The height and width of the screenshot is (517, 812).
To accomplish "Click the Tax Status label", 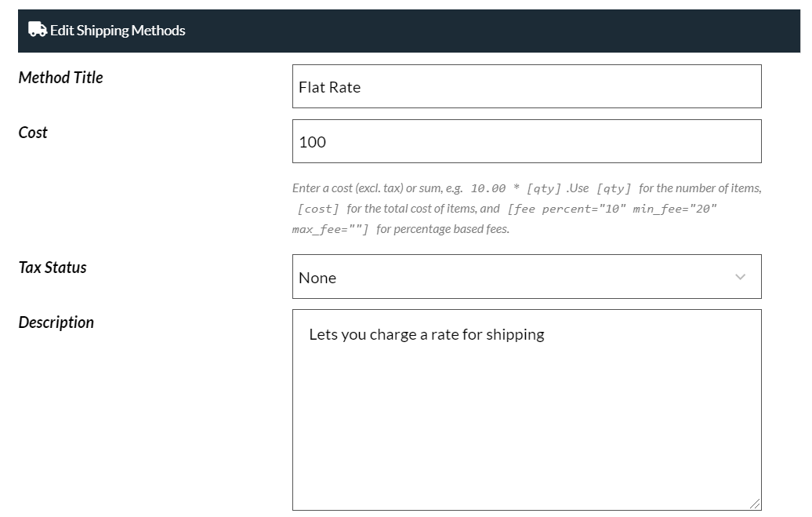I will click(53, 268).
